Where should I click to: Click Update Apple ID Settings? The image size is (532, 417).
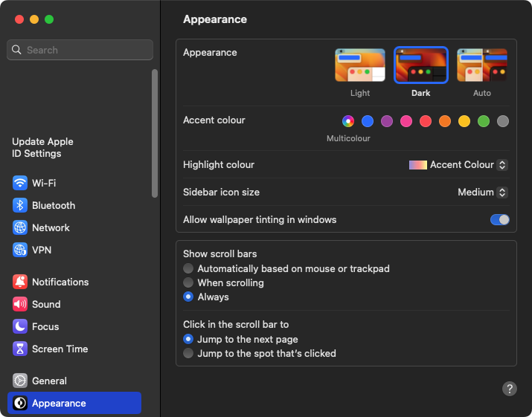42,147
